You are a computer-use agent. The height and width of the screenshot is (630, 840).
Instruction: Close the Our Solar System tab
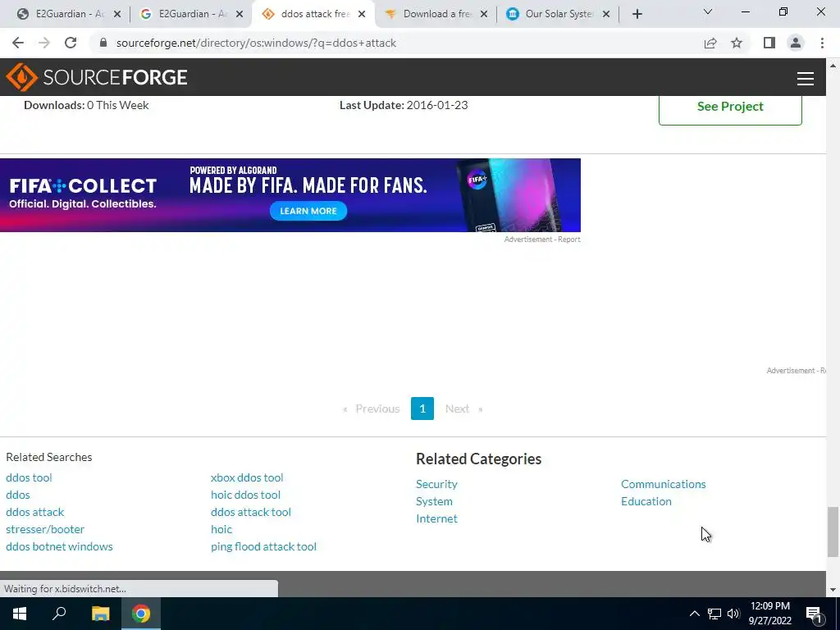pyautogui.click(x=606, y=14)
